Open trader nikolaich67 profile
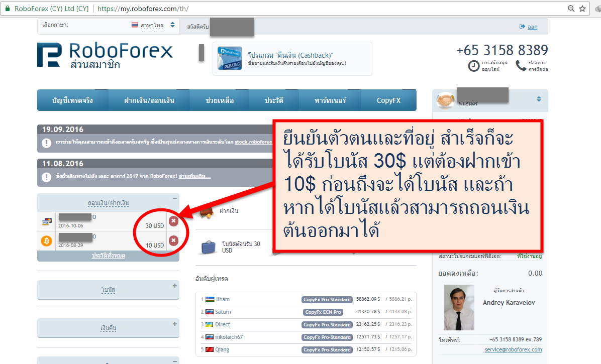The height and width of the screenshot is (364, 601). [229, 337]
